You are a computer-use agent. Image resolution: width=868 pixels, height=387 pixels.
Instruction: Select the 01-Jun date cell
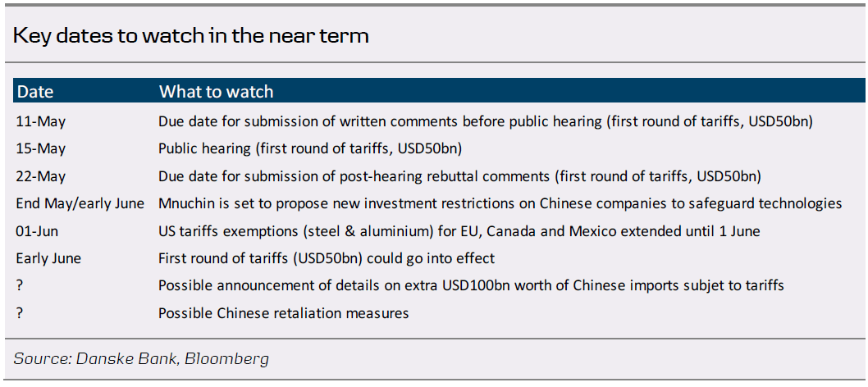[x=38, y=231]
